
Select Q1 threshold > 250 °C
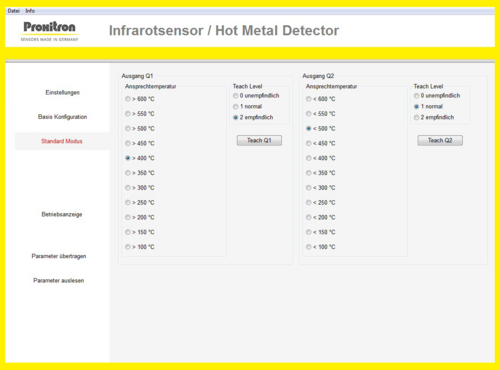[140, 202]
